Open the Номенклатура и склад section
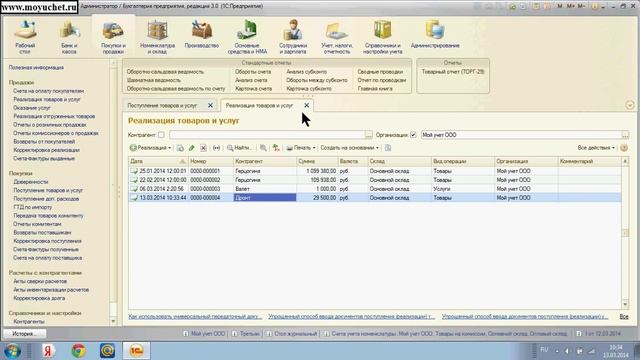This screenshot has height=360, width=640. coord(157,37)
